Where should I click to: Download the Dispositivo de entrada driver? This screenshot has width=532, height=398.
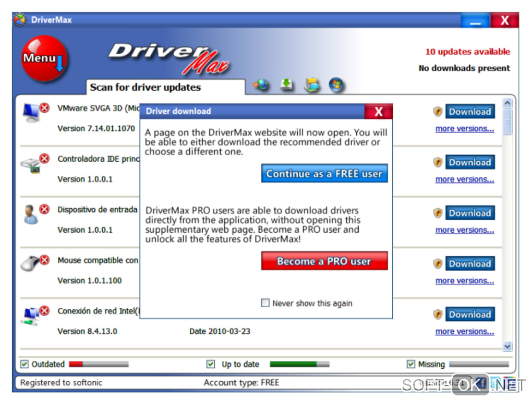pos(470,213)
